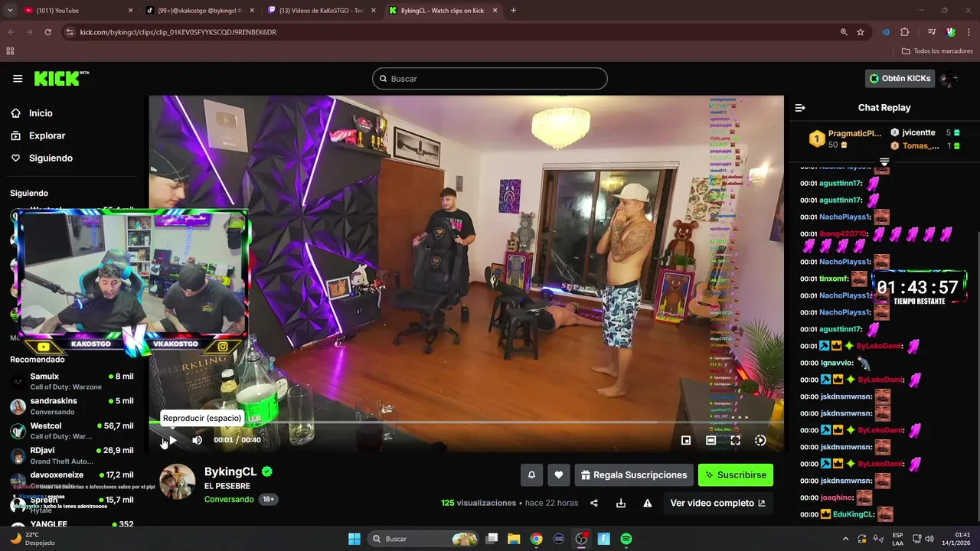This screenshot has width=980, height=551.
Task: Report the clip with the warning triangle icon
Action: pyautogui.click(x=648, y=503)
